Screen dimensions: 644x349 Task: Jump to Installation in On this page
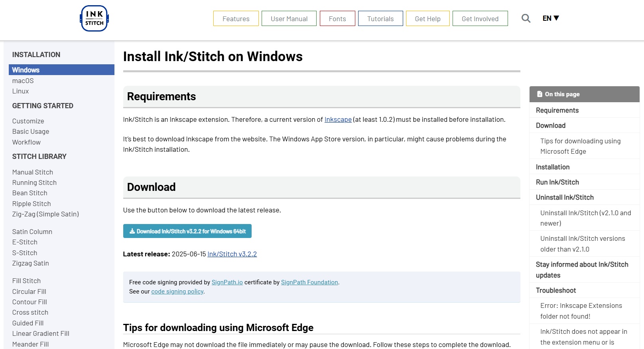[x=553, y=167]
